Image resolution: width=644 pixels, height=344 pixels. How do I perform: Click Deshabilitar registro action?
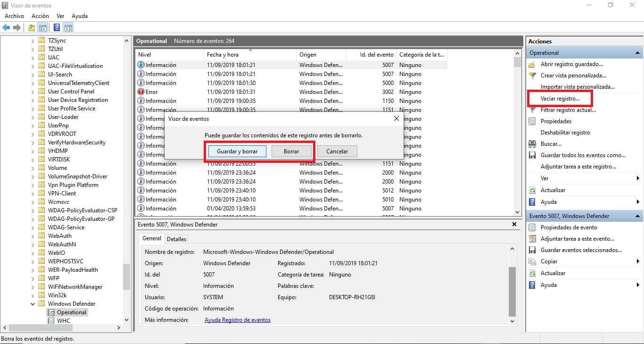(565, 133)
